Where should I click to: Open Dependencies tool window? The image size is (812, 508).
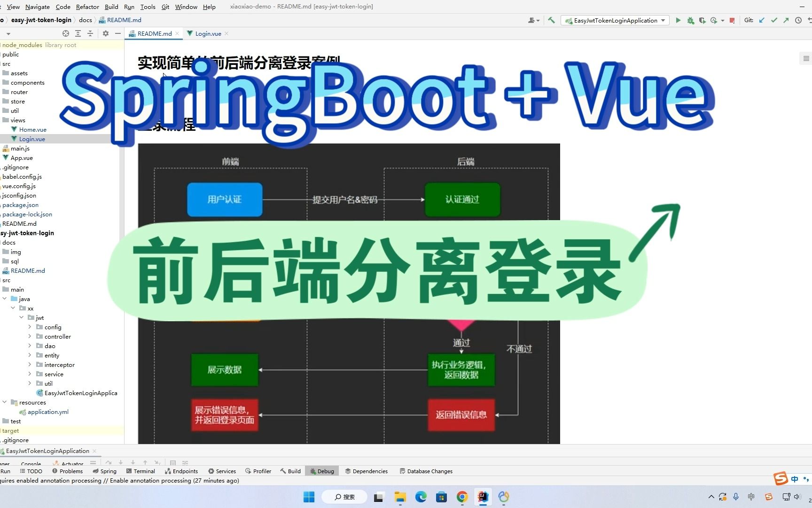[366, 471]
